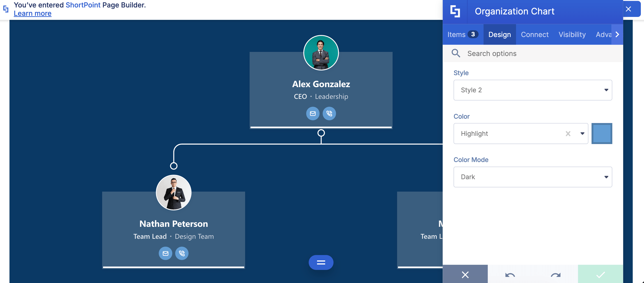Click the Alex Gonzalez name
The height and width of the screenshot is (283, 644).
pyautogui.click(x=321, y=84)
